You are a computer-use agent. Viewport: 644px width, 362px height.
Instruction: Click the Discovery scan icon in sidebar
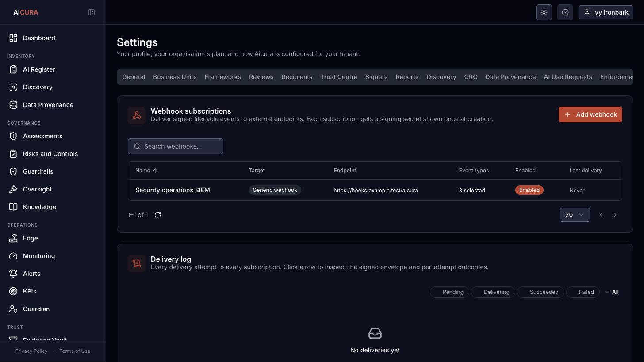click(x=13, y=87)
